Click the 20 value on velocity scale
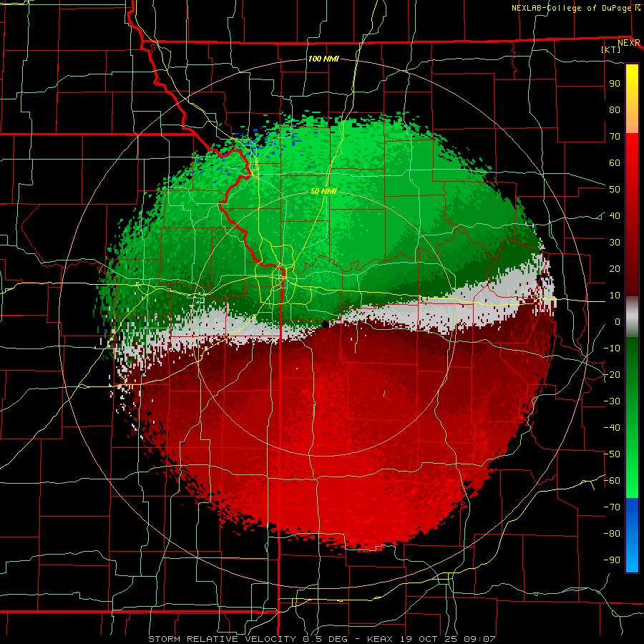644x644 pixels. tap(615, 268)
